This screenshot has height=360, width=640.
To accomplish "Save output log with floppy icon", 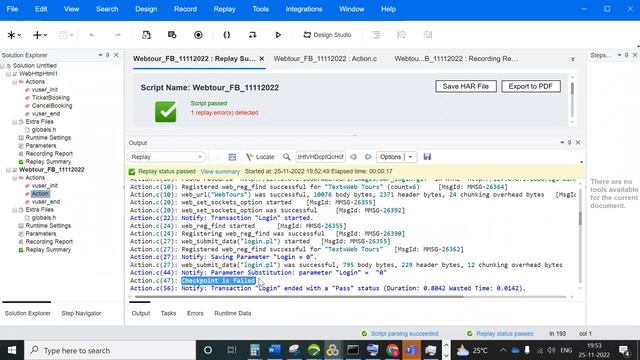I will (x=427, y=157).
